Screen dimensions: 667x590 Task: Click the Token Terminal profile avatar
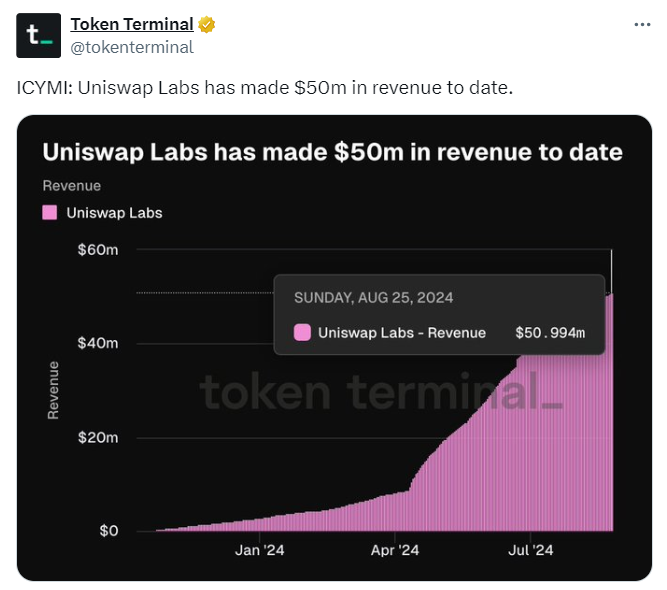(38, 35)
